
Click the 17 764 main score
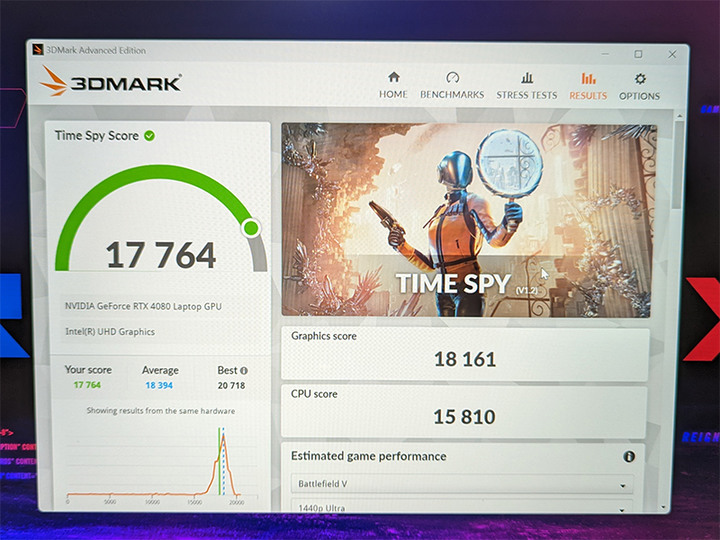click(x=161, y=255)
